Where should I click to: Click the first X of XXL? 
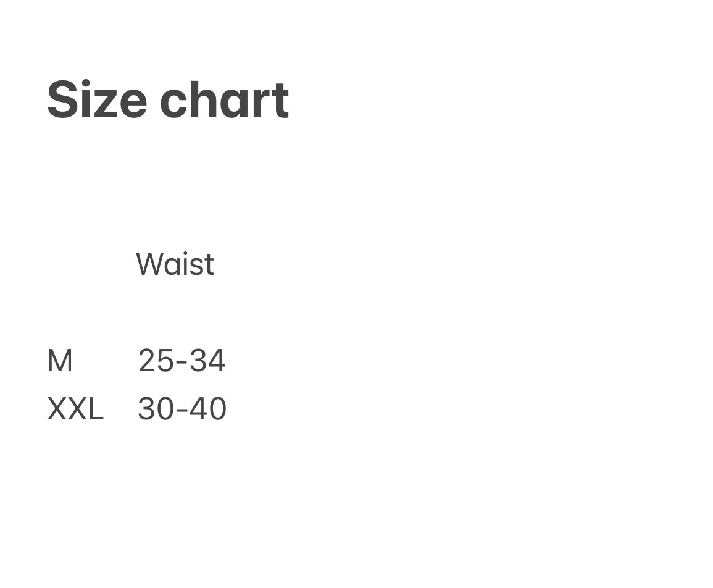(x=56, y=409)
